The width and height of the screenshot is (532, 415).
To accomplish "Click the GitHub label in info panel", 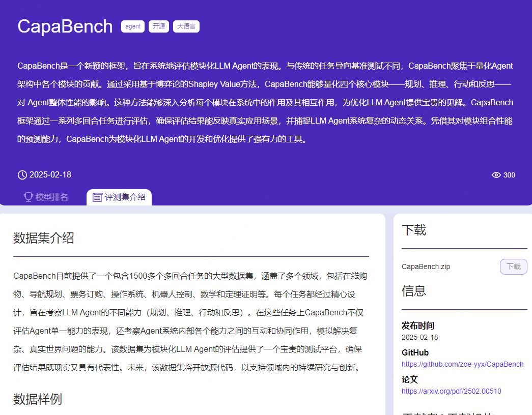I will pos(415,352).
